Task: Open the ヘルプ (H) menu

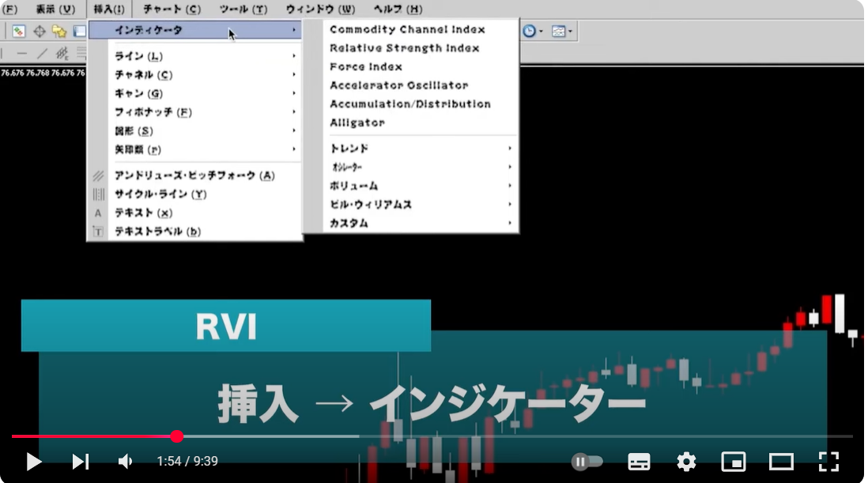Action: (x=398, y=9)
